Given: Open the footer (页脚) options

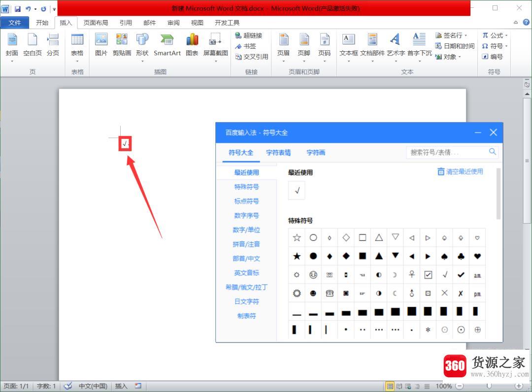Looking at the screenshot, I should (304, 47).
